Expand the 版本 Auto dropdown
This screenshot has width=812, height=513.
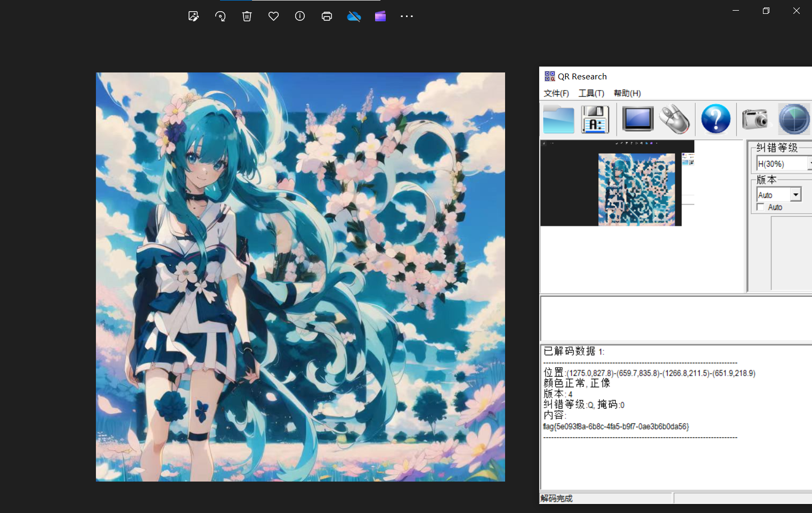tap(795, 194)
